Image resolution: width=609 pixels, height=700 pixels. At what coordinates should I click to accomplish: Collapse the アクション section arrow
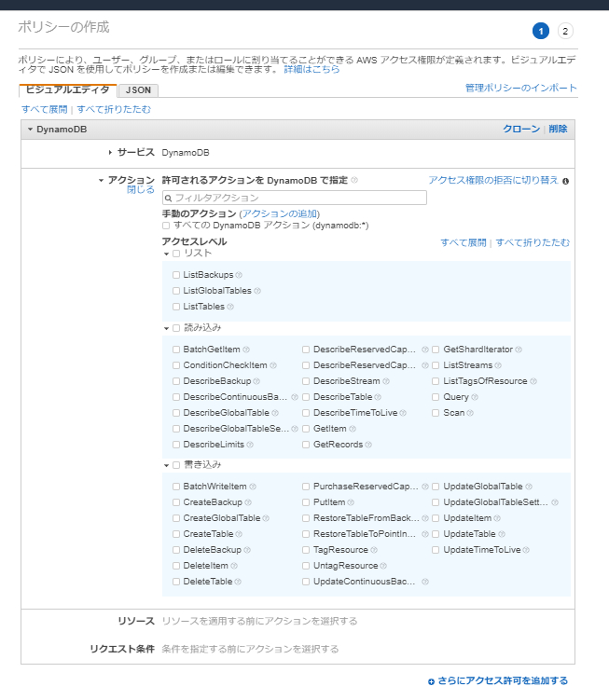101,180
